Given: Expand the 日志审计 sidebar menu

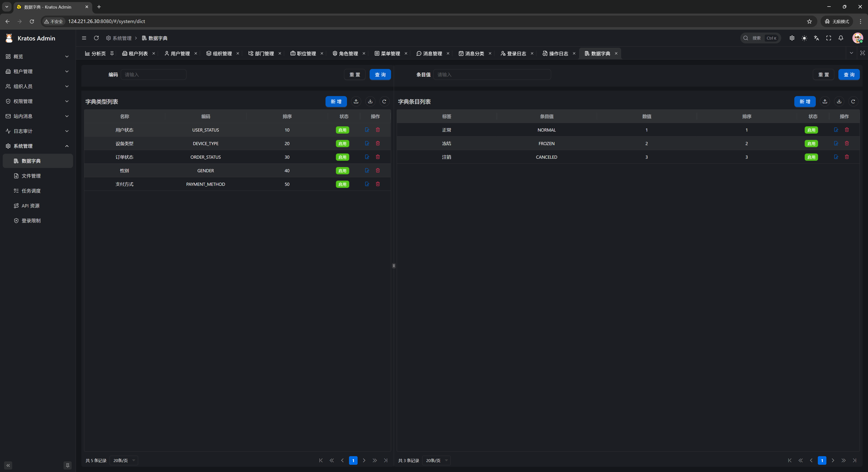Looking at the screenshot, I should click(38, 131).
